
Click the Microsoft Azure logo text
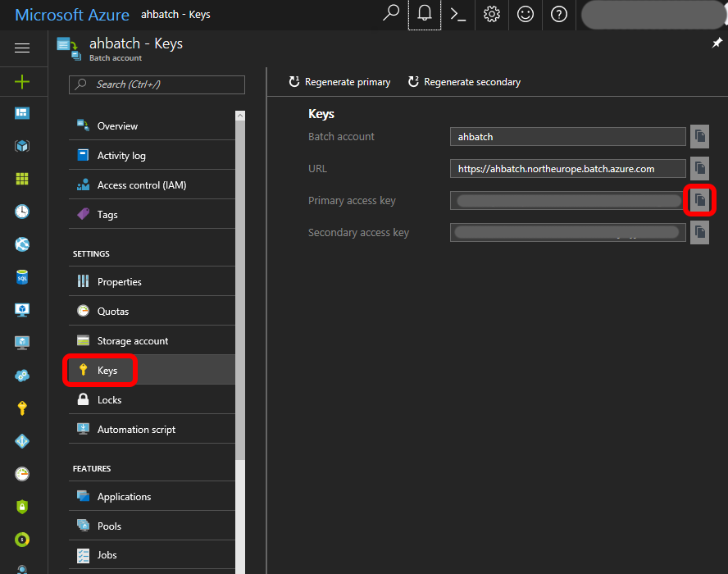(72, 15)
